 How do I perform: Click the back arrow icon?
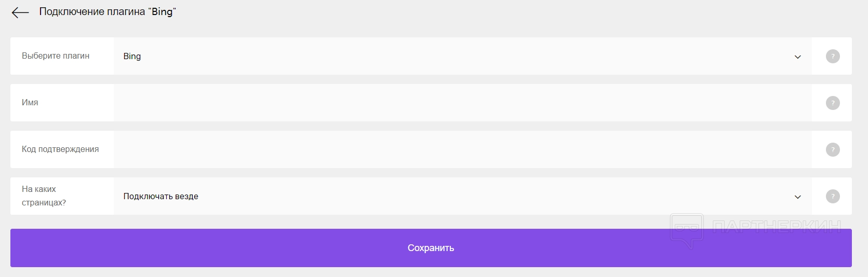[x=20, y=12]
